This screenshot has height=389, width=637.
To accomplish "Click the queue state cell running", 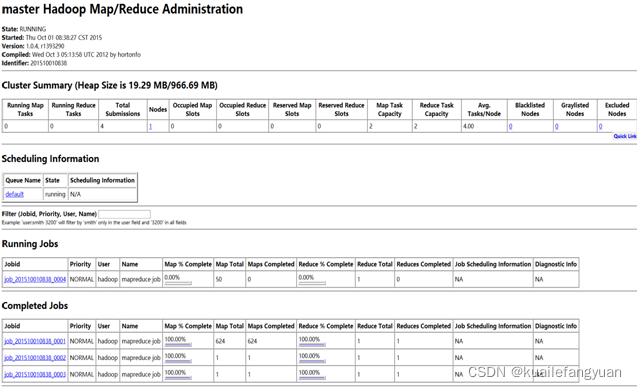I will (55, 194).
